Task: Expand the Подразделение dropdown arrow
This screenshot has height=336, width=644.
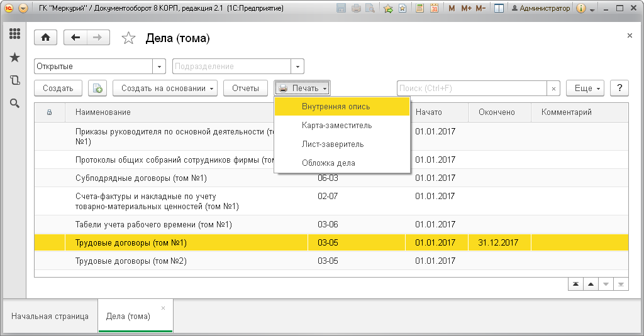Action: tap(297, 67)
